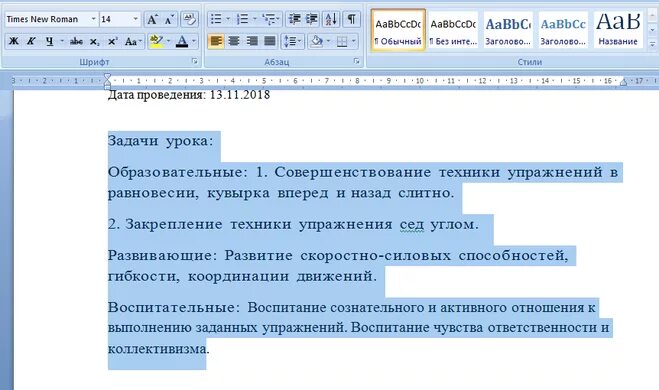Click the Increase Indent icon
The width and height of the screenshot is (659, 390).
pyautogui.click(x=311, y=19)
